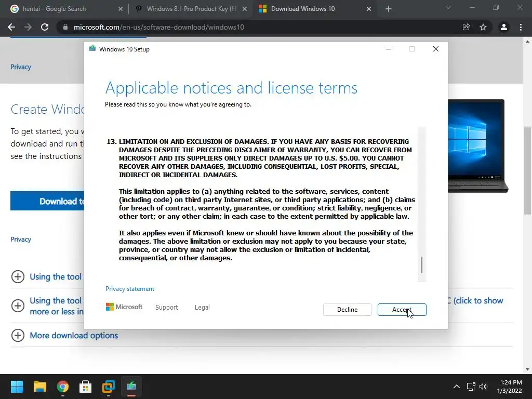Click the Windows 10 Setup title icon
This screenshot has height=399, width=532.
(x=92, y=48)
